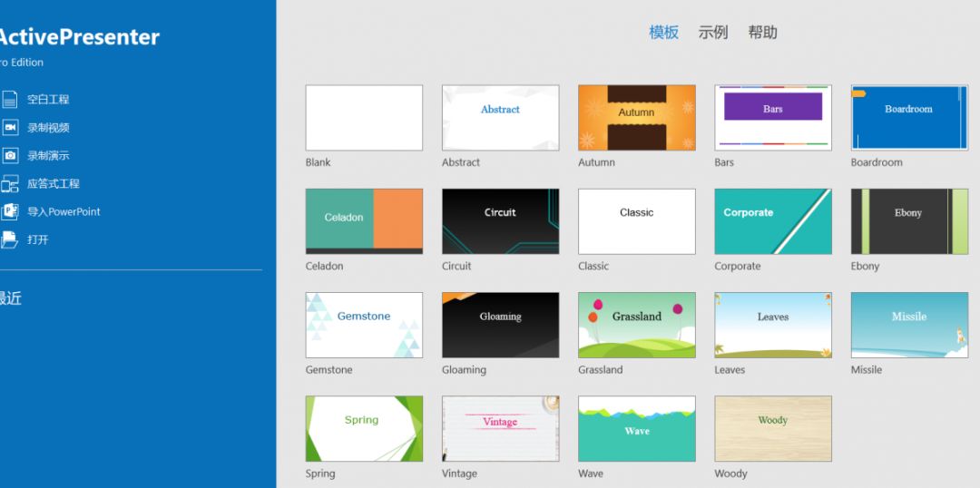Pick the Autumn template thumbnail
Screen dimensions: 980x488
[636, 118]
